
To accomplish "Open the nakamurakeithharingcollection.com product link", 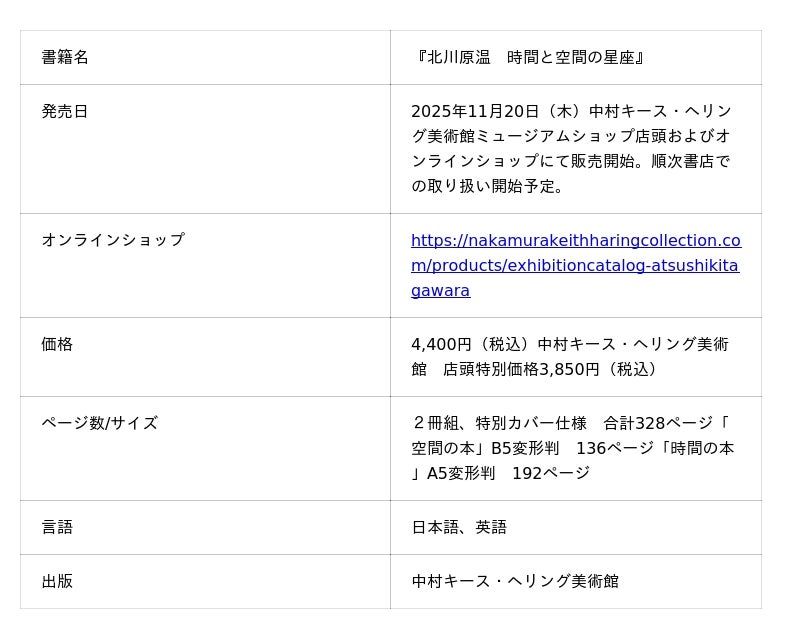I will click(x=575, y=265).
